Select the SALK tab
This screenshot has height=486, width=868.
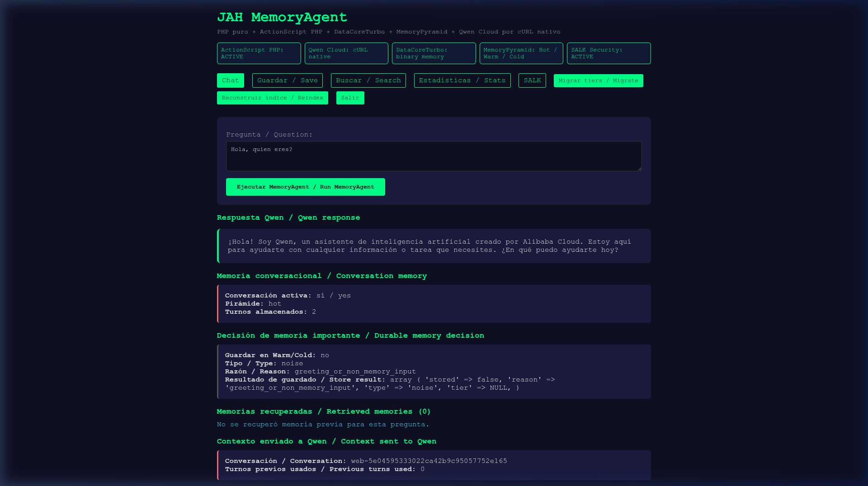coord(532,80)
